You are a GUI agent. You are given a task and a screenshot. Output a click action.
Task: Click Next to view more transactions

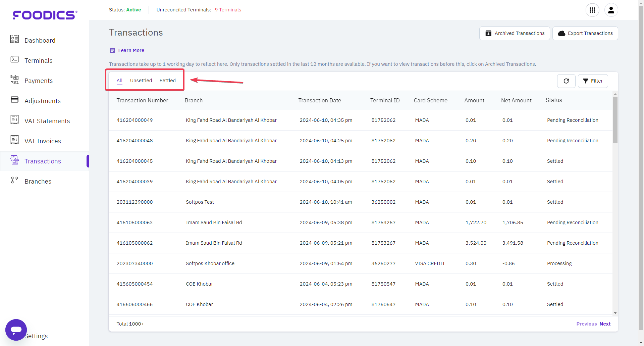point(605,324)
